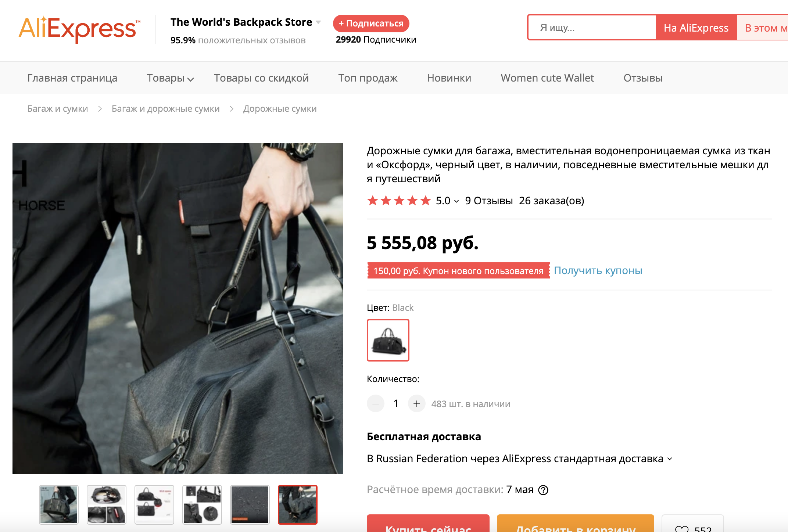
Task: Go to the Новинки tab
Action: [x=449, y=78]
